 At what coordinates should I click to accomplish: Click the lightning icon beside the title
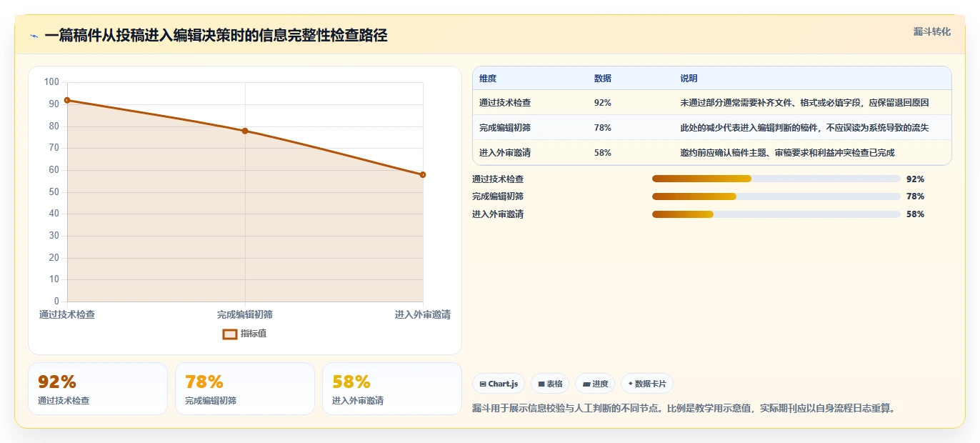[34, 36]
